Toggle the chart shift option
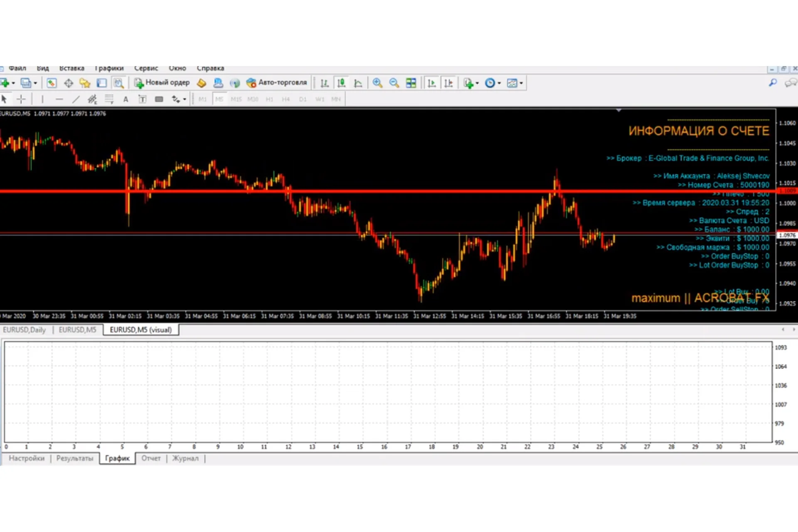This screenshot has width=798, height=532. pyautogui.click(x=448, y=83)
